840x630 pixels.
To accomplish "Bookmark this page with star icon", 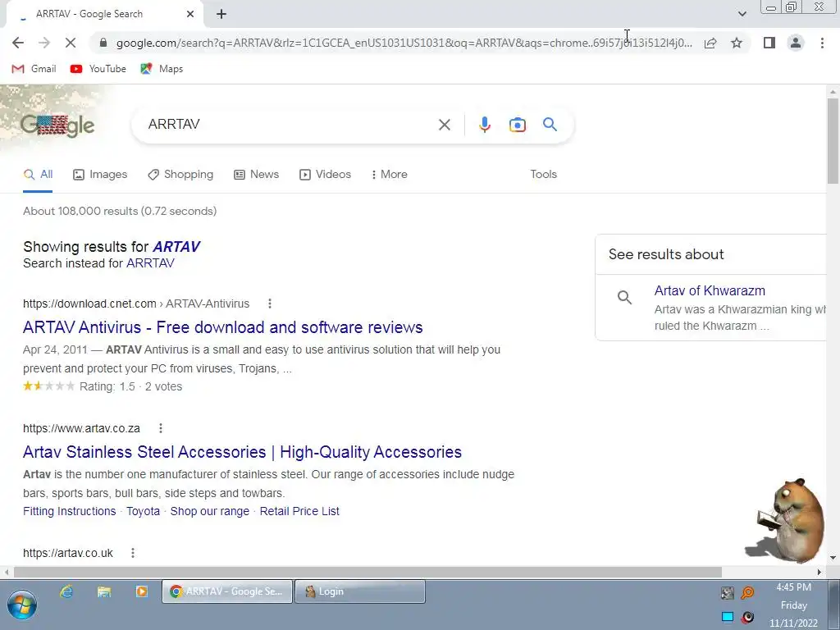I will point(737,43).
